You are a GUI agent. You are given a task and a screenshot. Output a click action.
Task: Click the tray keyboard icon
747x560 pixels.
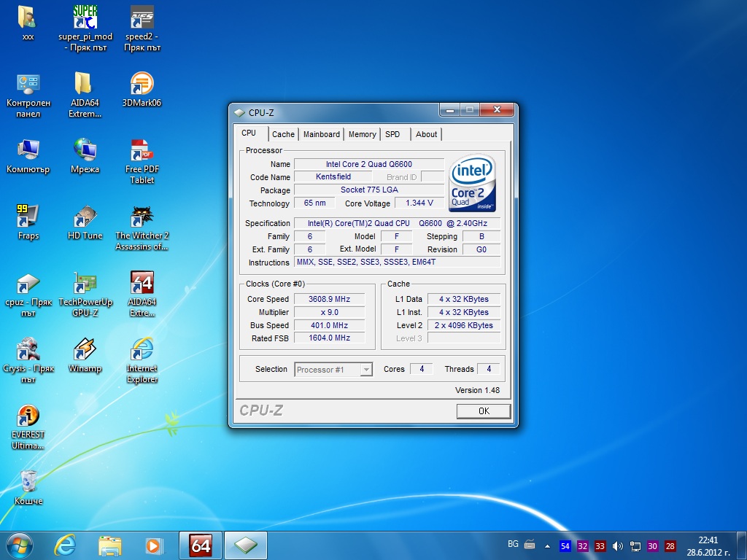(x=530, y=544)
